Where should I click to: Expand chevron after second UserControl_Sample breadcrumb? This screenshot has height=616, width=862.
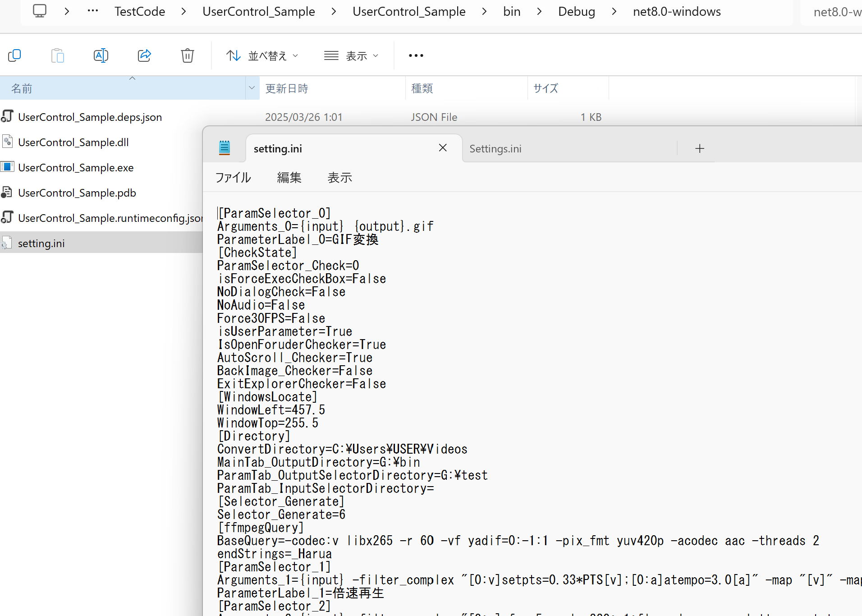[x=484, y=11]
